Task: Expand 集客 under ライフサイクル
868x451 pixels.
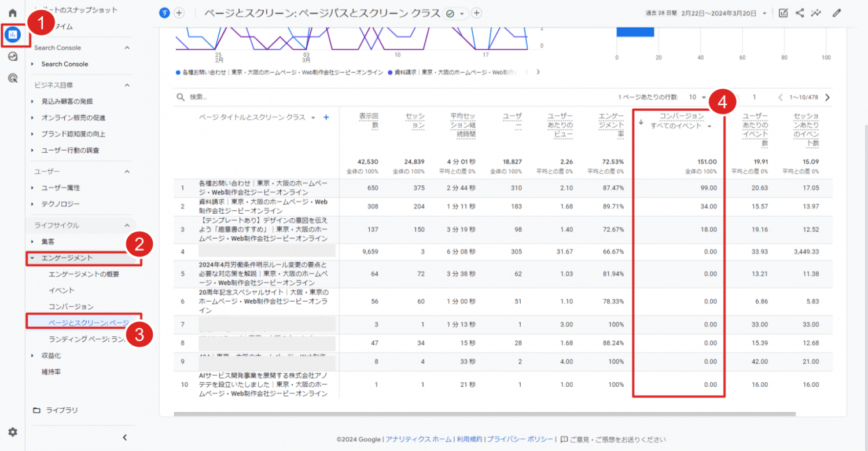Action: [x=33, y=241]
